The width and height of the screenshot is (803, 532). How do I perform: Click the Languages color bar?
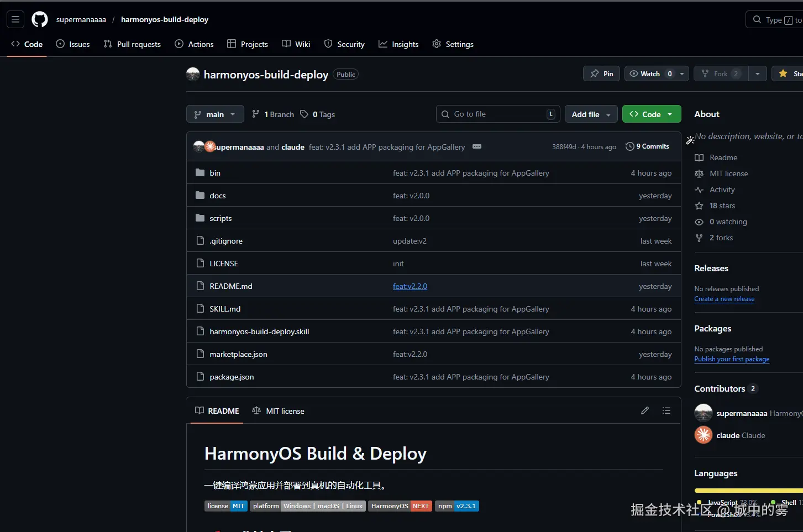coord(749,491)
